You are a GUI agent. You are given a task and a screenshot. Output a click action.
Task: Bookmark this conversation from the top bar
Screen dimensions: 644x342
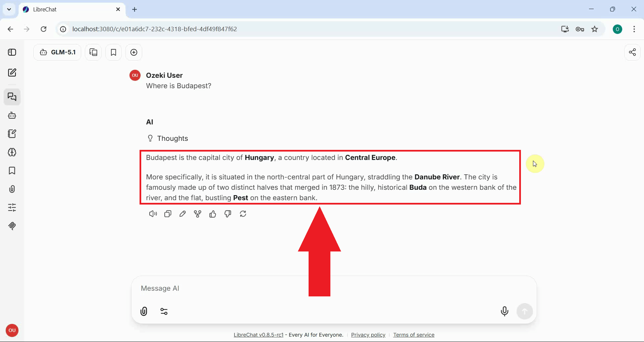tap(113, 52)
